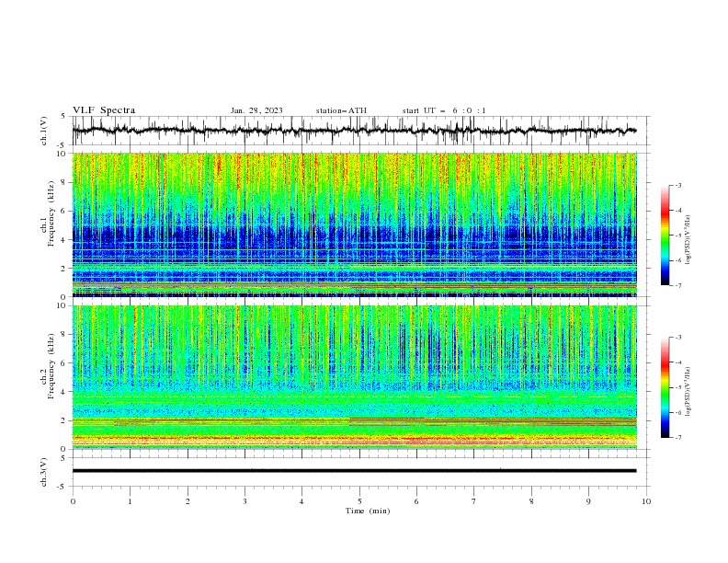
Task: Click the ch.1 colorbar log(PSD)(V²/Hz) label
Action: click(688, 240)
